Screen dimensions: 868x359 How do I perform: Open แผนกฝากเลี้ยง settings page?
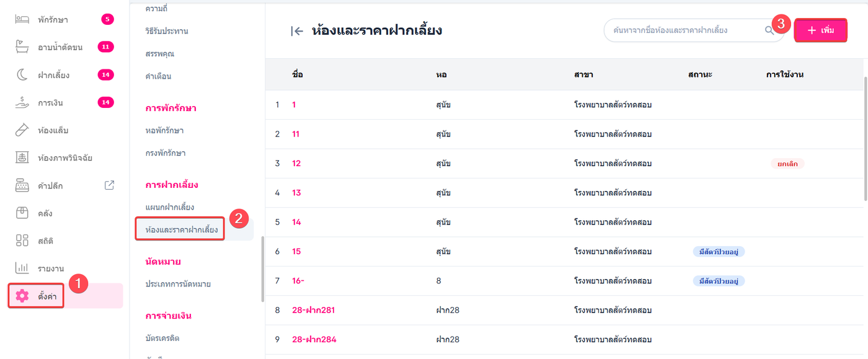click(170, 207)
